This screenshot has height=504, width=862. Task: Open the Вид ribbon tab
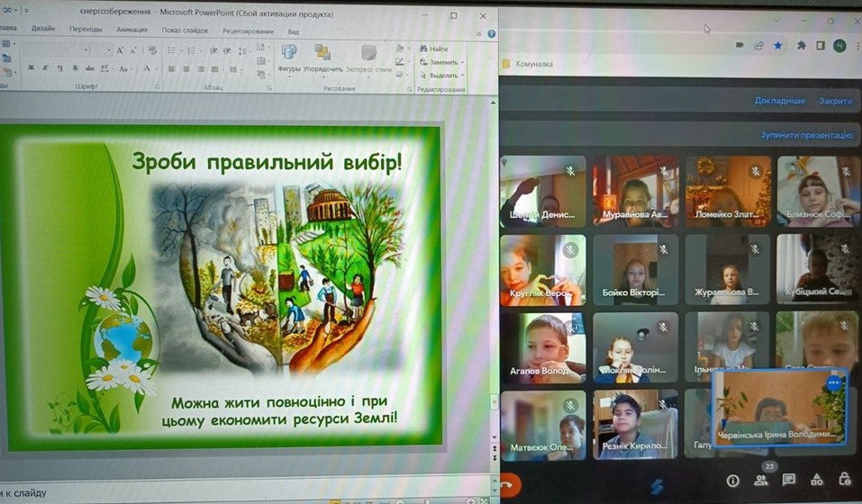pyautogui.click(x=294, y=31)
